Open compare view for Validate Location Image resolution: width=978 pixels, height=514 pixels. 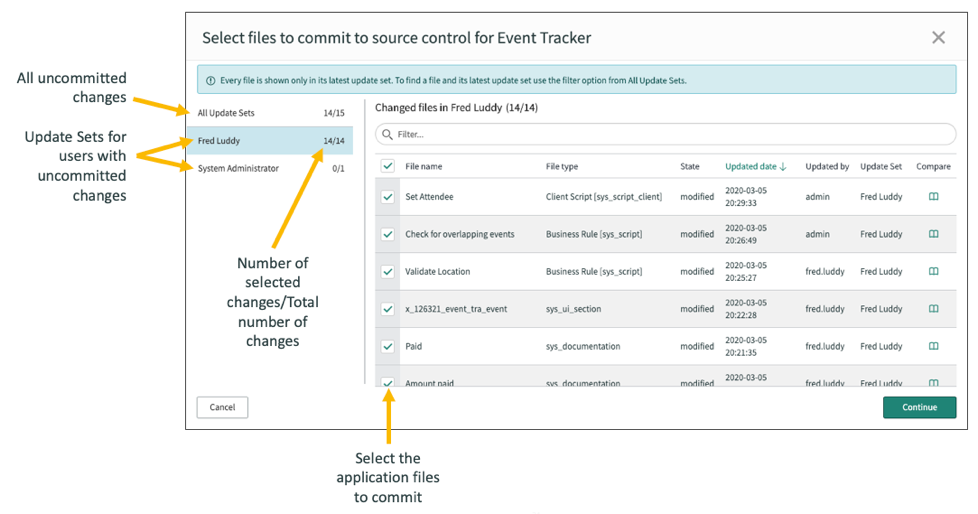tap(933, 271)
